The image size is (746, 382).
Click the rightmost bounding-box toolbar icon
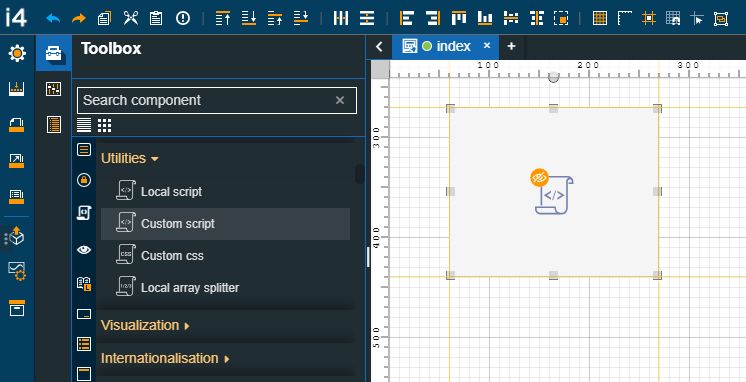point(721,18)
